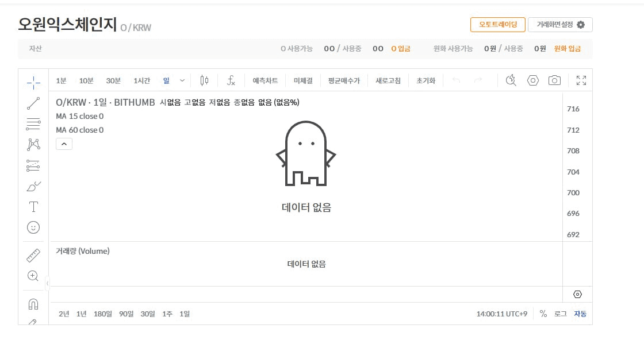The height and width of the screenshot is (348, 644).
Task: Switch to 1시간 interval
Action: coord(141,81)
